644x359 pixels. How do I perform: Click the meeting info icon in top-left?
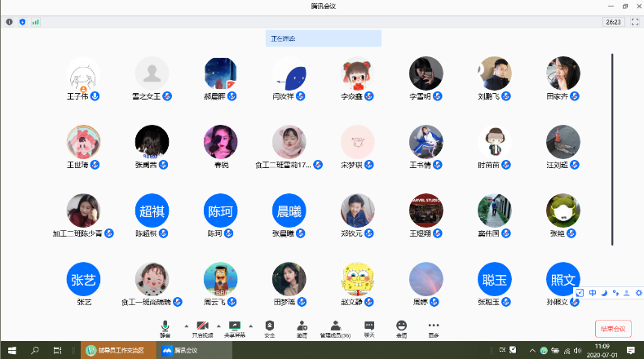pyautogui.click(x=10, y=22)
